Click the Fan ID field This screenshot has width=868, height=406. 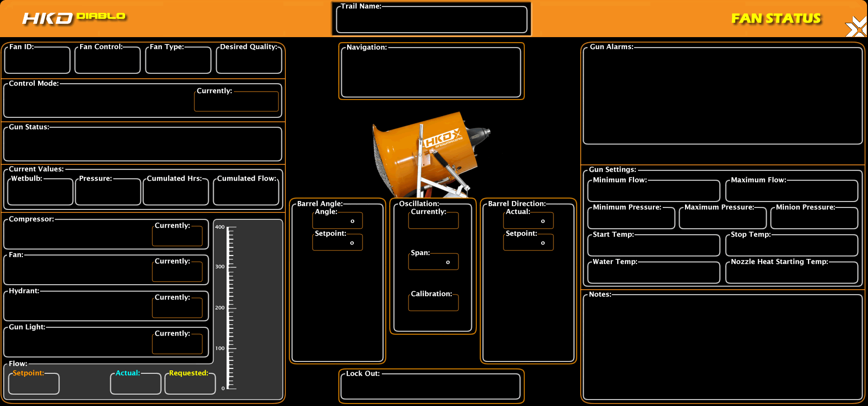pyautogui.click(x=37, y=61)
